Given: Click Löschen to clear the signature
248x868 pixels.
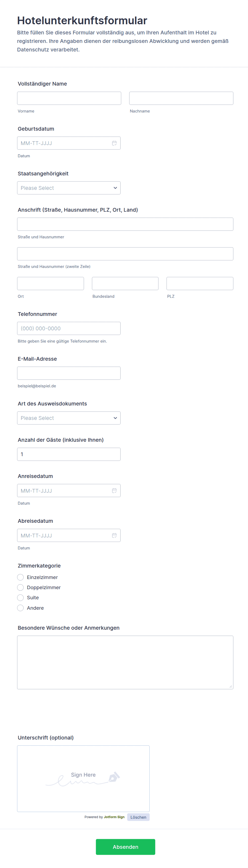Looking at the screenshot, I should [x=138, y=817].
